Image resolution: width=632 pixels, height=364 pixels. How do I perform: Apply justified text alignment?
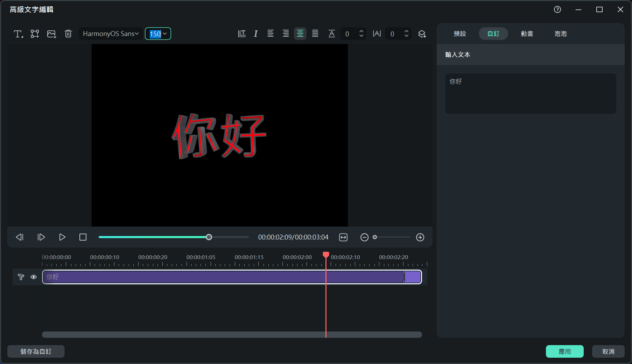coord(315,34)
